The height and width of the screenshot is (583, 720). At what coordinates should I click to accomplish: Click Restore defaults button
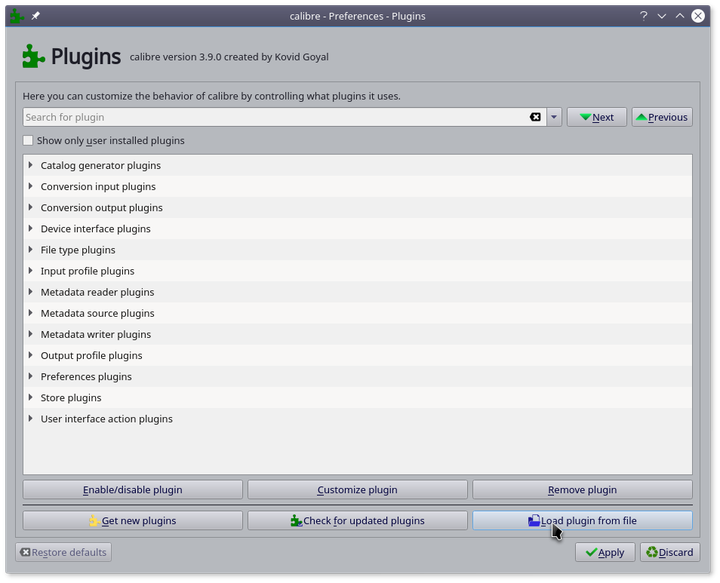pyautogui.click(x=62, y=552)
